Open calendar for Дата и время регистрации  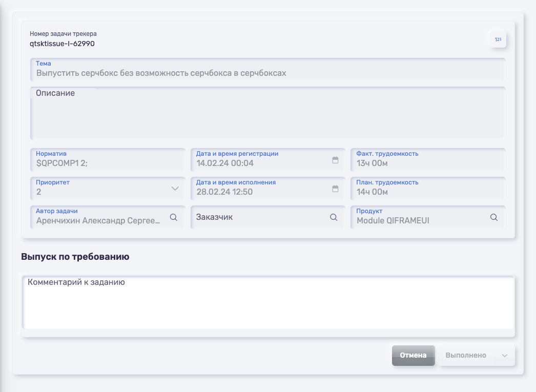click(x=335, y=160)
